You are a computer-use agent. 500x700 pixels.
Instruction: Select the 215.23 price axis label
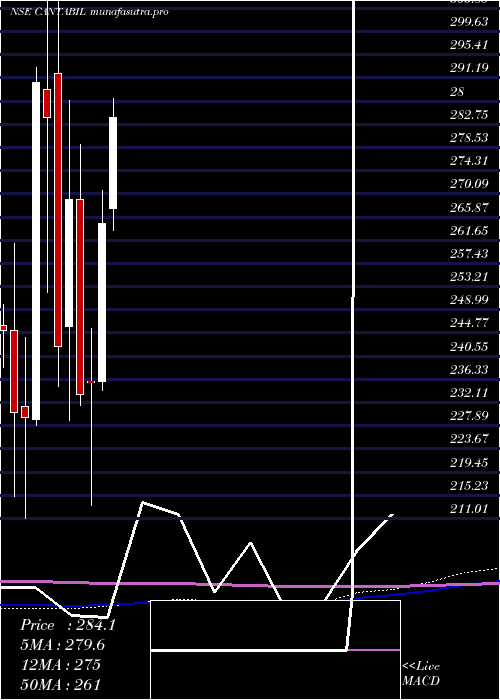(469, 486)
